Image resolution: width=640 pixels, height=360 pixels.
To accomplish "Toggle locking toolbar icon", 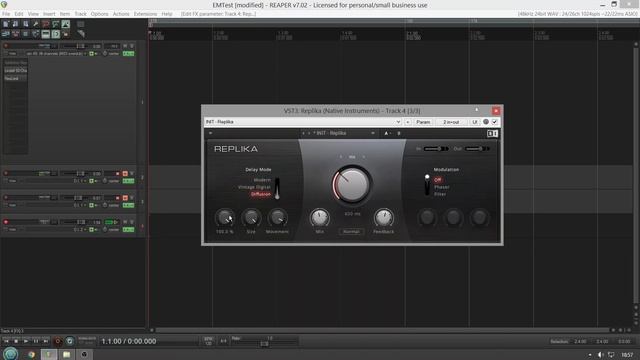I will (x=66, y=34).
